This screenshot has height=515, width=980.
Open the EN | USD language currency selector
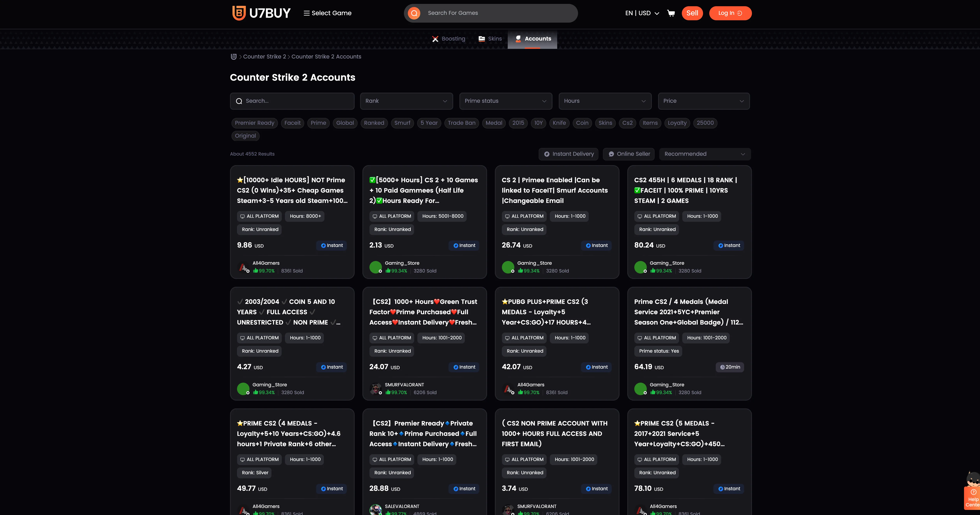(x=642, y=13)
